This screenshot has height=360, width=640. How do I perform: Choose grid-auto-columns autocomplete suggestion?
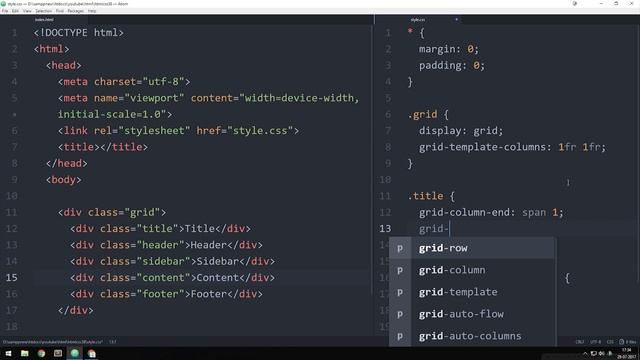pos(472,336)
